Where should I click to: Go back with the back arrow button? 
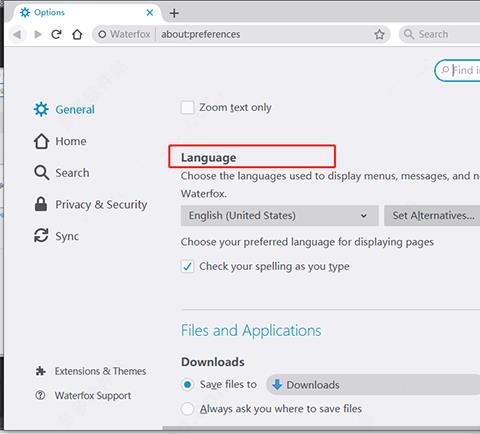click(x=17, y=34)
